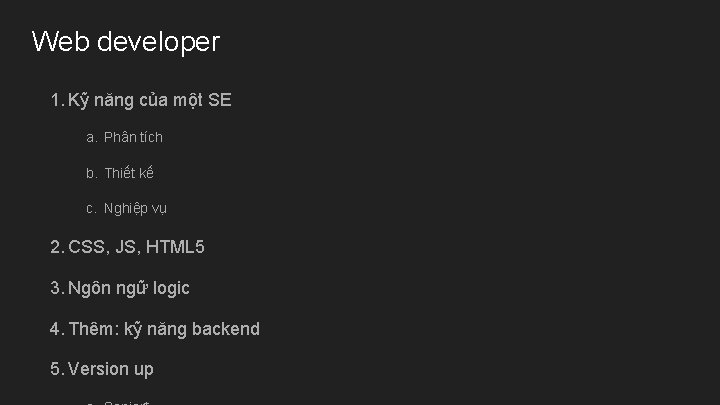
Task: Click the 'Web developer' slide title
Action: [125, 42]
